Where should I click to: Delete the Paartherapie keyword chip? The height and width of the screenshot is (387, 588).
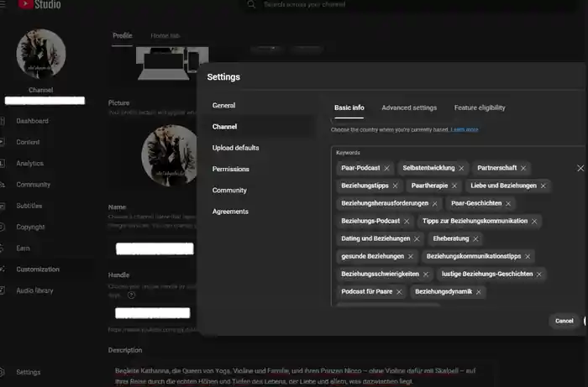(x=454, y=186)
